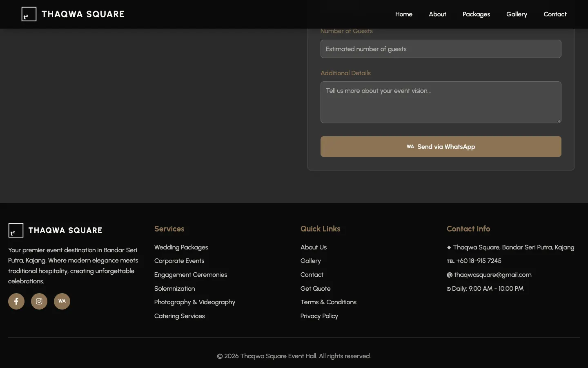The image size is (588, 368).
Task: Click the location pin icon beside address
Action: tap(449, 247)
